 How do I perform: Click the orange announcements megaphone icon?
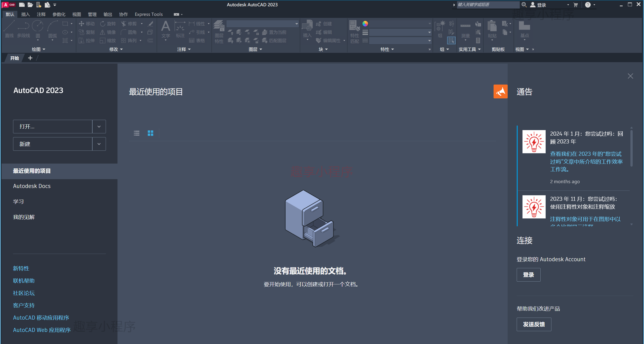tap(500, 91)
